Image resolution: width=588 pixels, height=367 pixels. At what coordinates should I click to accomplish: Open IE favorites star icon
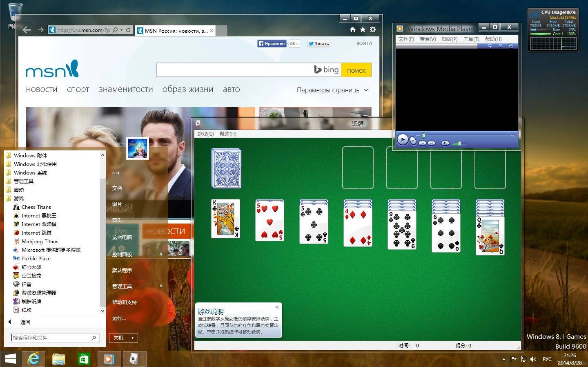pyautogui.click(x=363, y=29)
